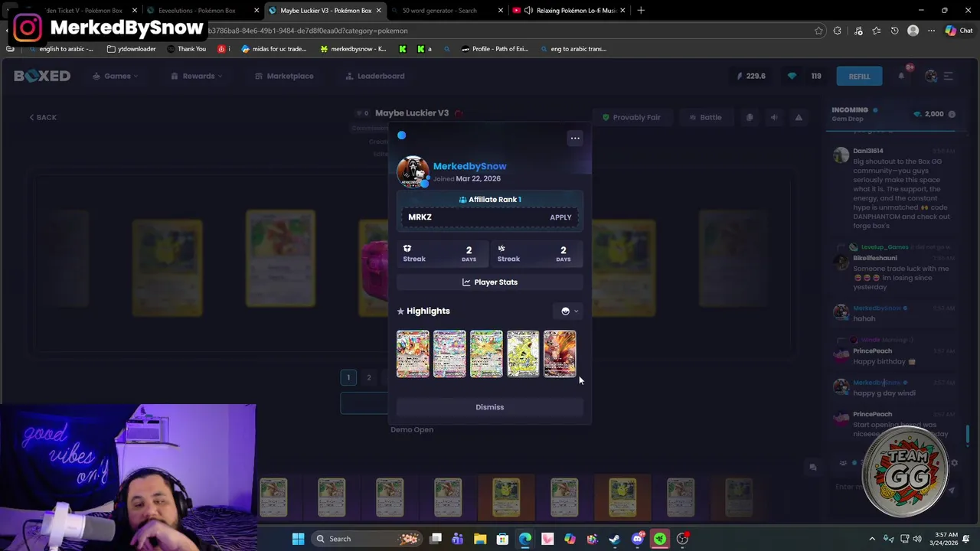The image size is (980, 551).
Task: Open Player Stats on the profile card
Action: pyautogui.click(x=490, y=282)
